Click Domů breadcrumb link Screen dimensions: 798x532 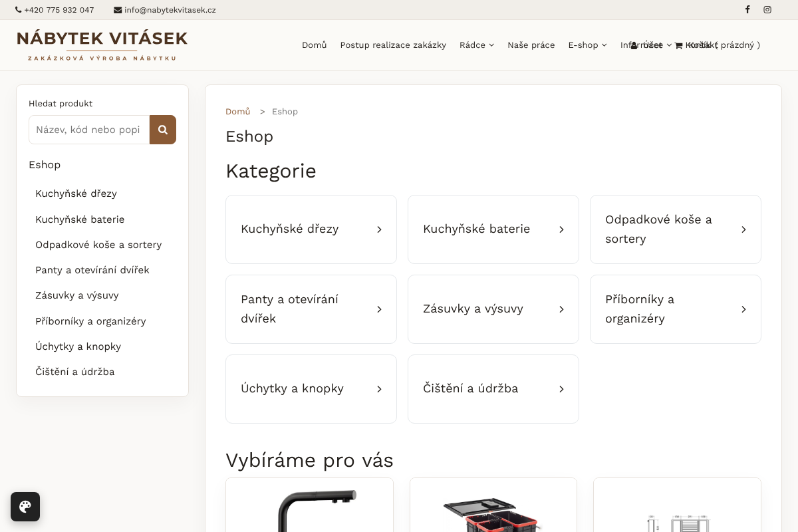click(238, 112)
